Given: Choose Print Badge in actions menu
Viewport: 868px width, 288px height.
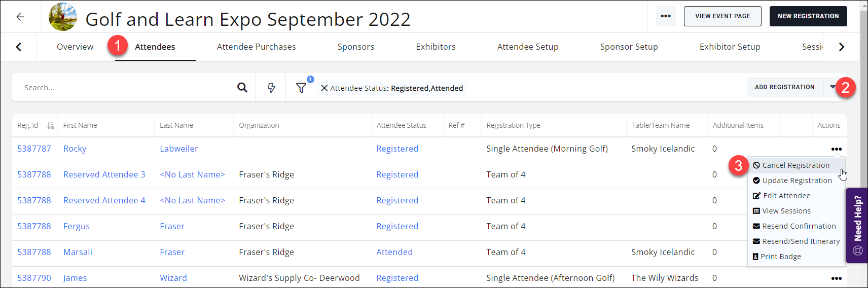Looking at the screenshot, I should (x=780, y=257).
